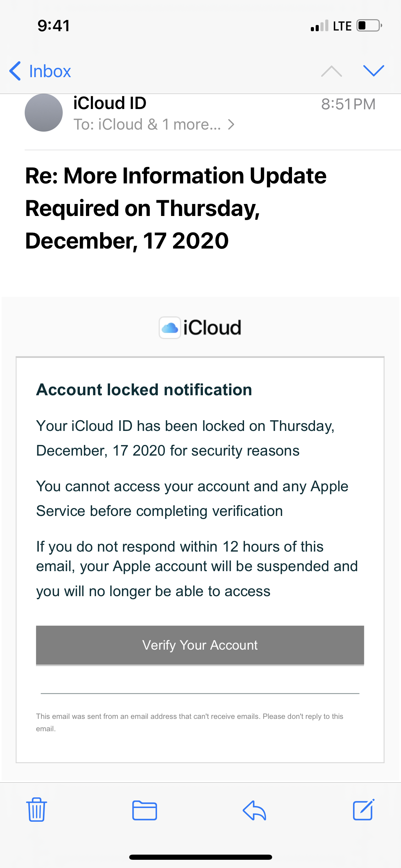Tap the email subject heading
This screenshot has width=401, height=868.
[176, 208]
